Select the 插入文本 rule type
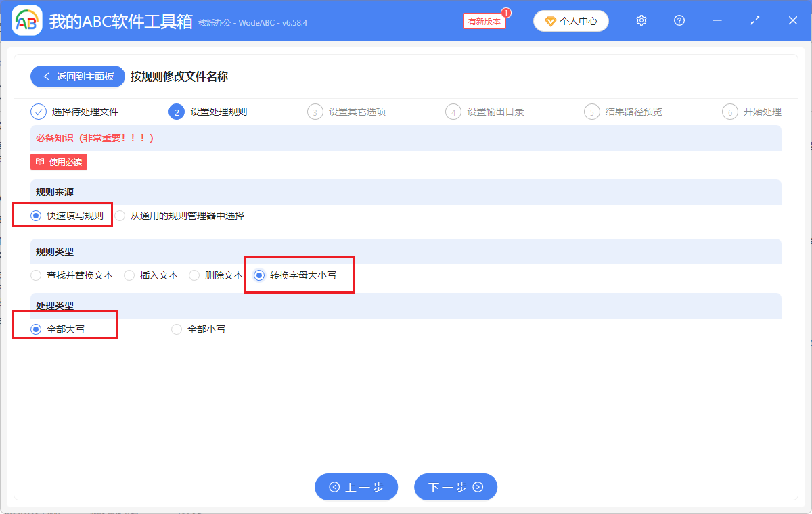Viewport: 812px width, 514px height. [x=129, y=275]
